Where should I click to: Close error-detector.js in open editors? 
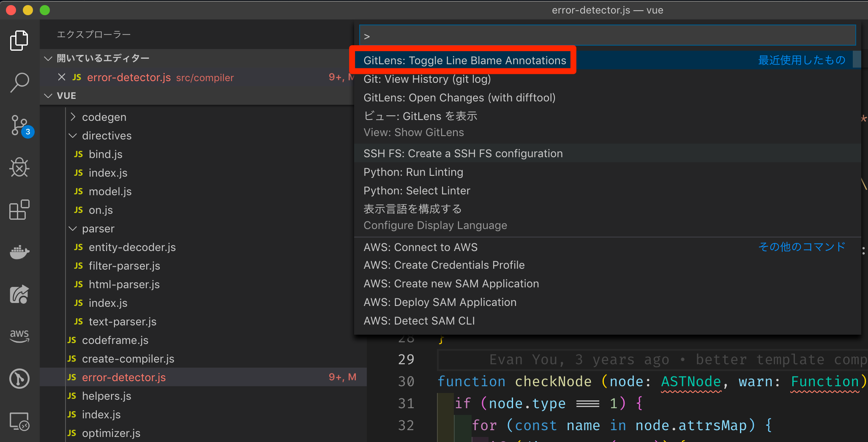coord(62,77)
